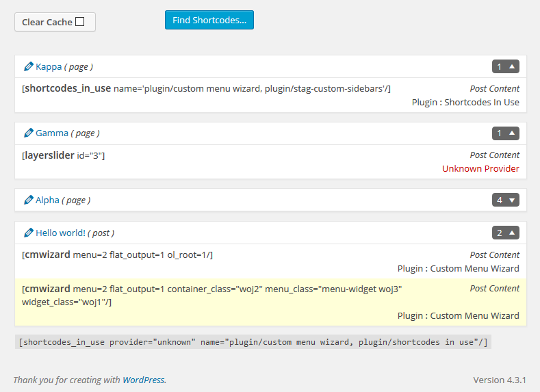Select the shortcodes_in_use name= shortcode row in Kappa
This screenshot has width=540, height=392.
click(271, 95)
